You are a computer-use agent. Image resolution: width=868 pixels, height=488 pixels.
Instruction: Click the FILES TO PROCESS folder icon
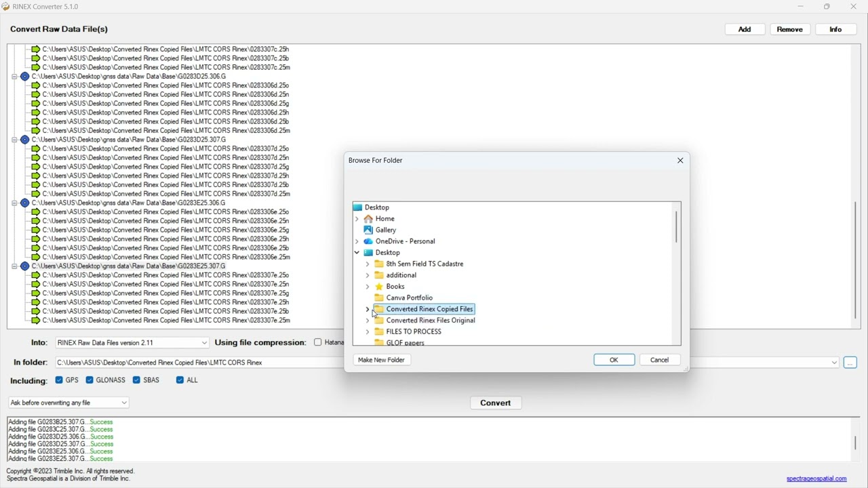379,331
